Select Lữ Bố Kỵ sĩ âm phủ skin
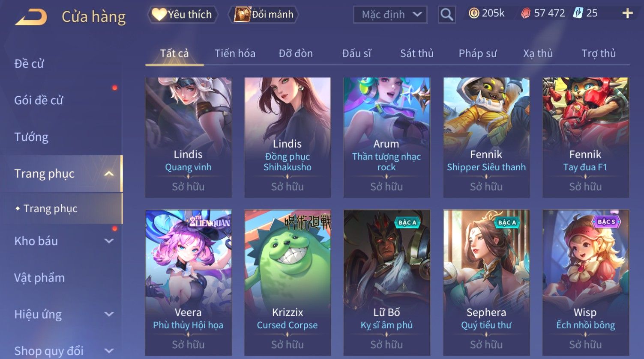Image resolution: width=644 pixels, height=359 pixels. 386,282
